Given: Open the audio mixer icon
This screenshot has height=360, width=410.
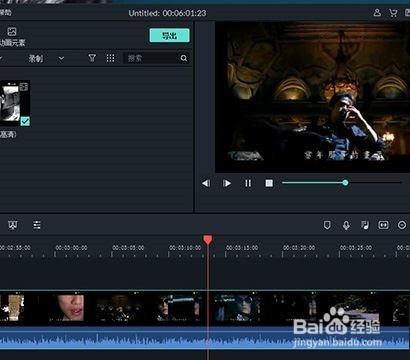Looking at the screenshot, I should 365,225.
